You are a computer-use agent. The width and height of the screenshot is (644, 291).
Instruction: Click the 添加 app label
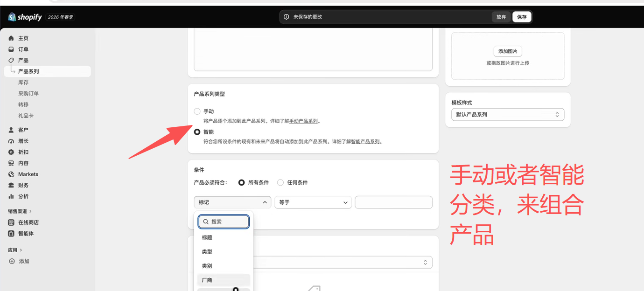coord(24,262)
